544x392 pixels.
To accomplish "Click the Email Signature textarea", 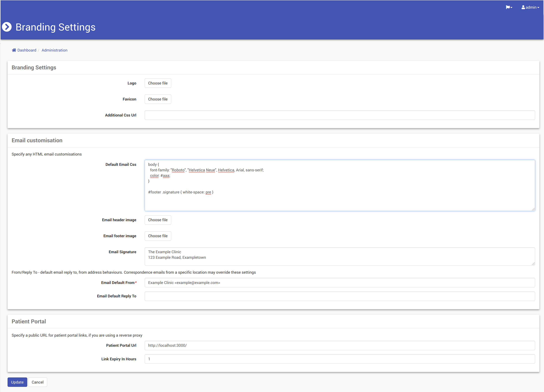I will [x=339, y=256].
